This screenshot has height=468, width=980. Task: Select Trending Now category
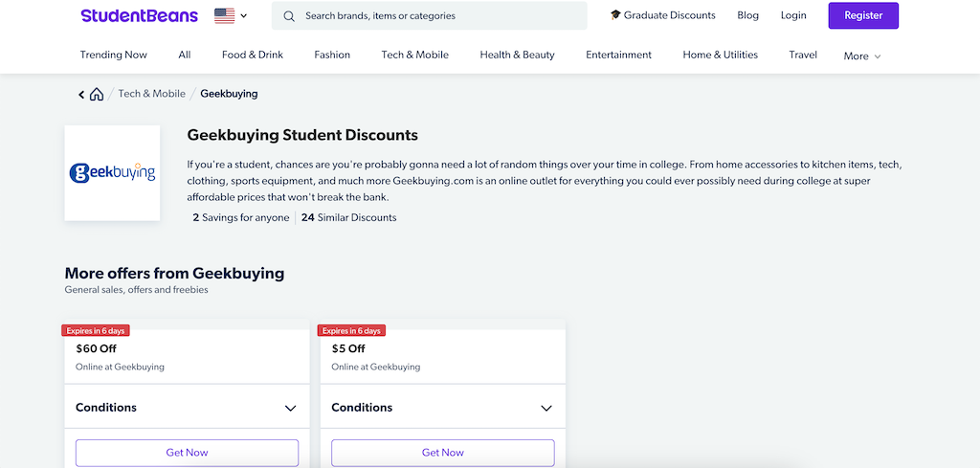click(113, 55)
